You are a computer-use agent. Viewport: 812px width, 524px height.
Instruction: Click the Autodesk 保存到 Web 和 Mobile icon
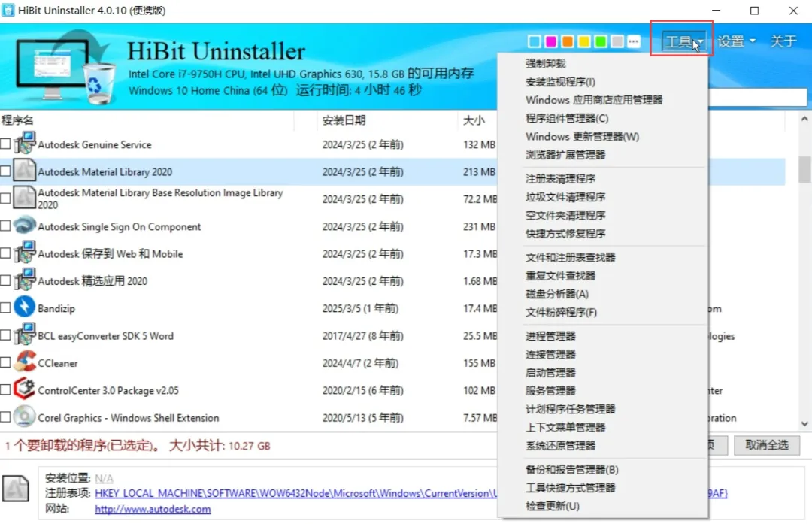click(x=24, y=253)
